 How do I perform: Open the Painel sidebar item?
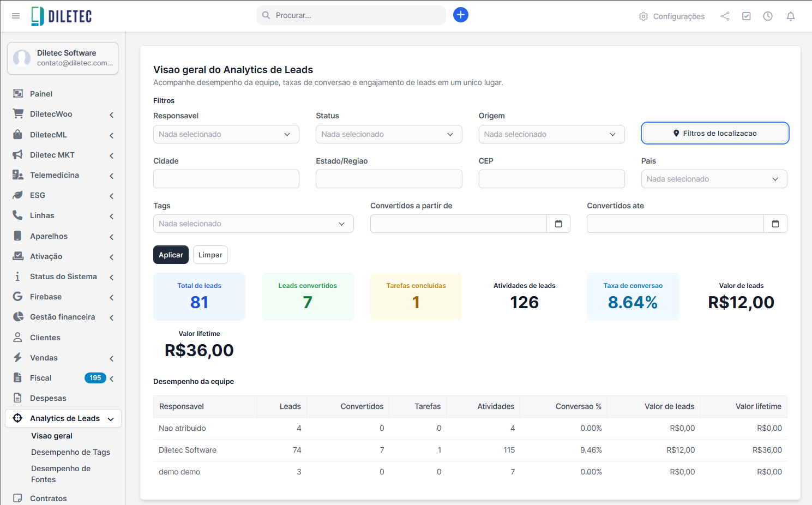(41, 94)
